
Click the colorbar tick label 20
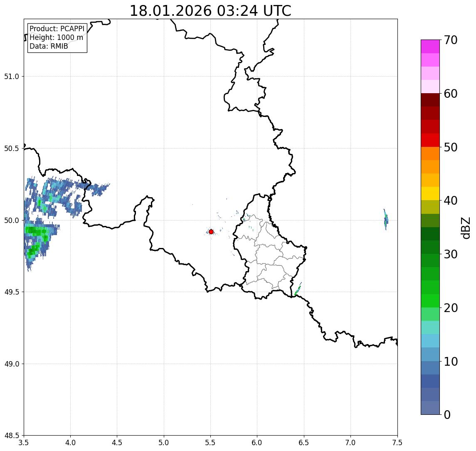point(451,308)
